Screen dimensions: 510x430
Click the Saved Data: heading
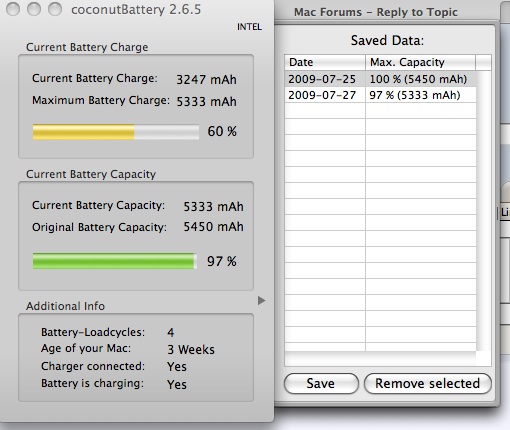(387, 40)
